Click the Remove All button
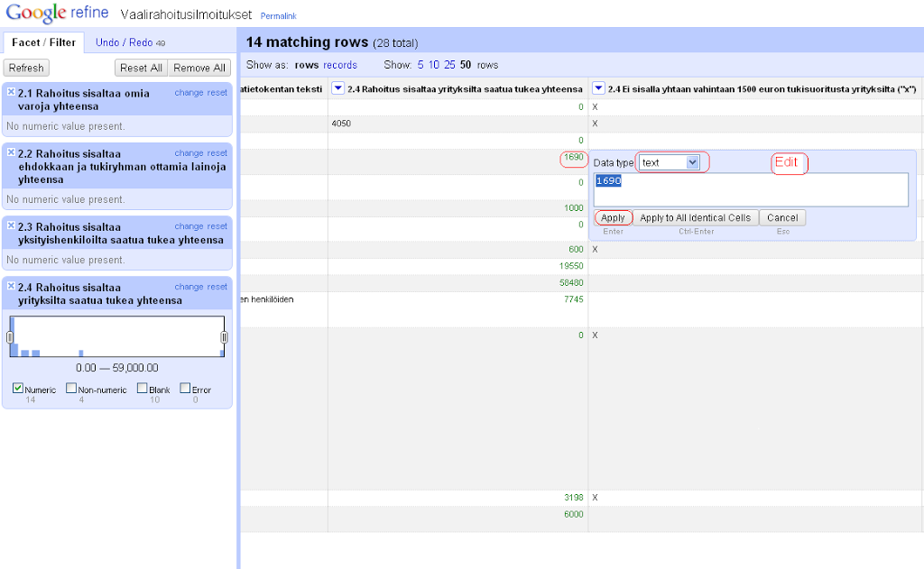924x569 pixels. 199,68
